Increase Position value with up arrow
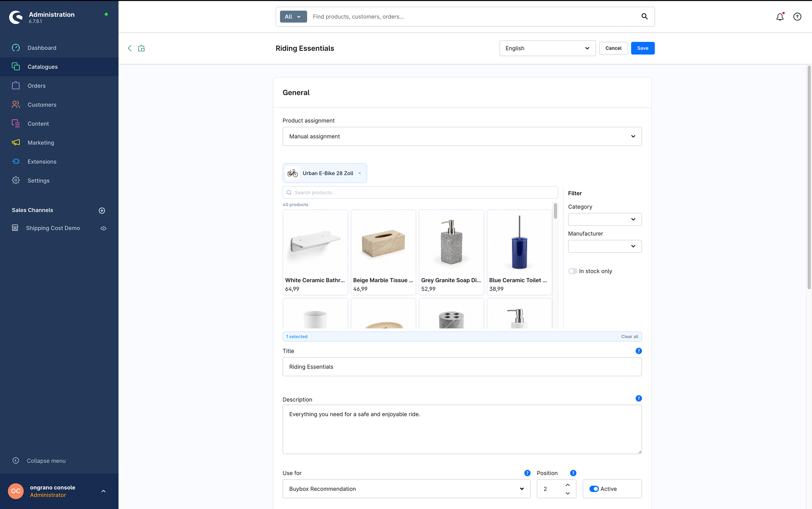 tap(568, 485)
